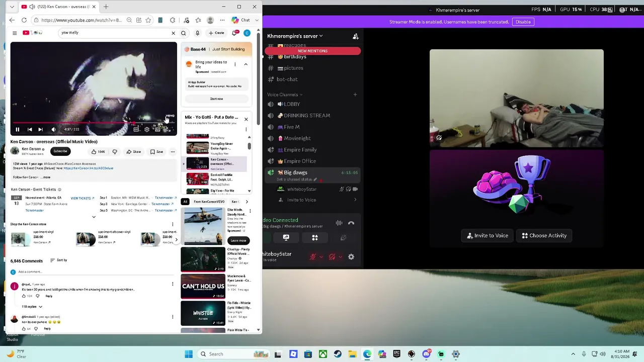
Task: Open the YouTube account avatar menu
Action: pyautogui.click(x=247, y=33)
